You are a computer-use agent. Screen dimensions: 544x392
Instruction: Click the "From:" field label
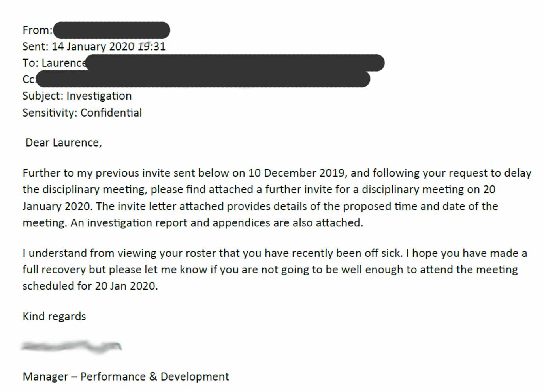tap(37, 30)
